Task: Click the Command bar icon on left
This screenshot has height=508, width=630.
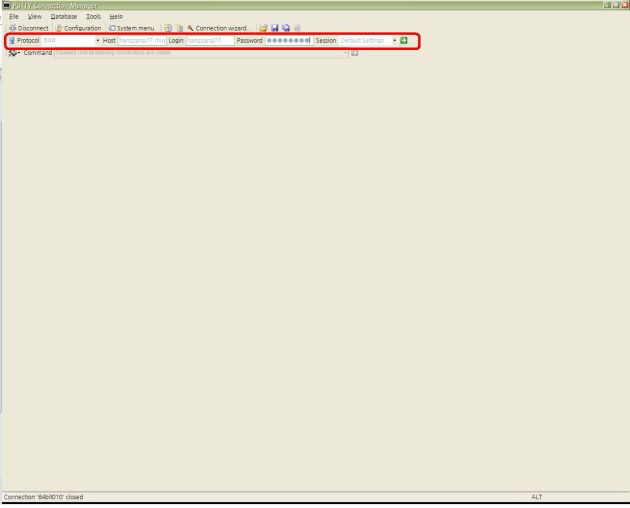Action: pos(12,52)
